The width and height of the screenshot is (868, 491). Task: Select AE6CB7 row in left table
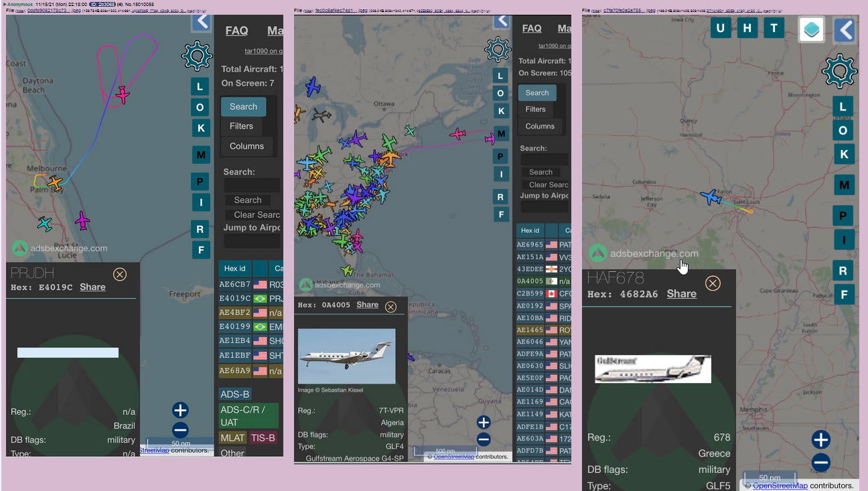(x=251, y=284)
